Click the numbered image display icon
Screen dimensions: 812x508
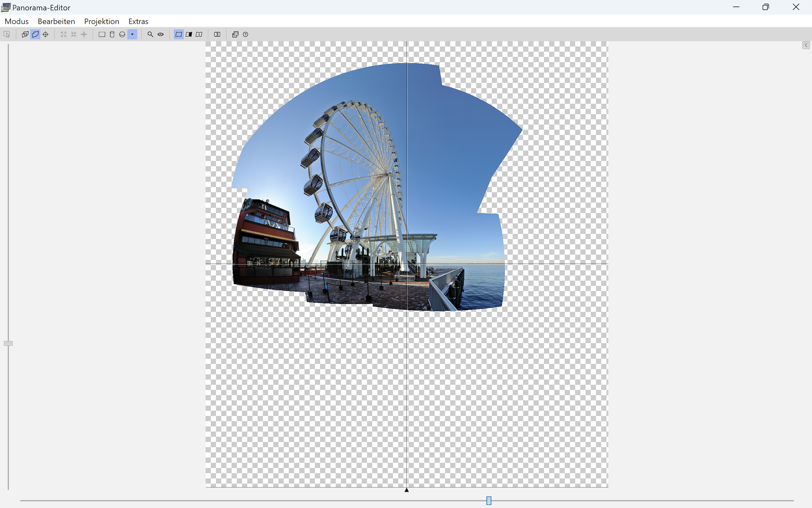point(217,35)
